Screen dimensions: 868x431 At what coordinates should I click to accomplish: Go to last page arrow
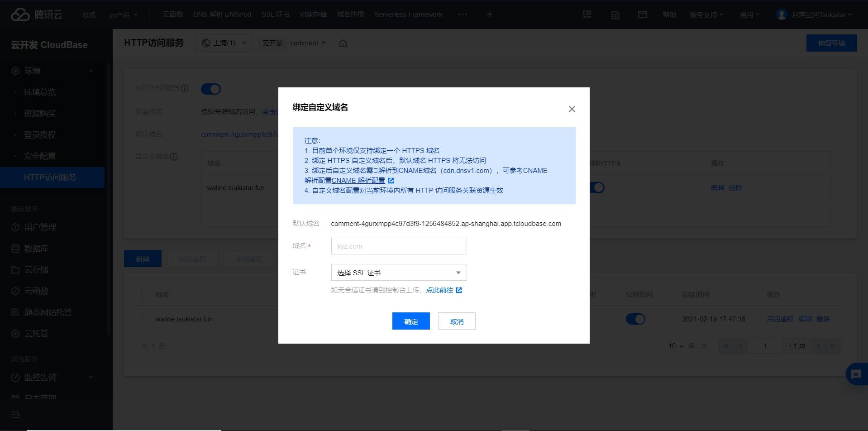point(832,346)
